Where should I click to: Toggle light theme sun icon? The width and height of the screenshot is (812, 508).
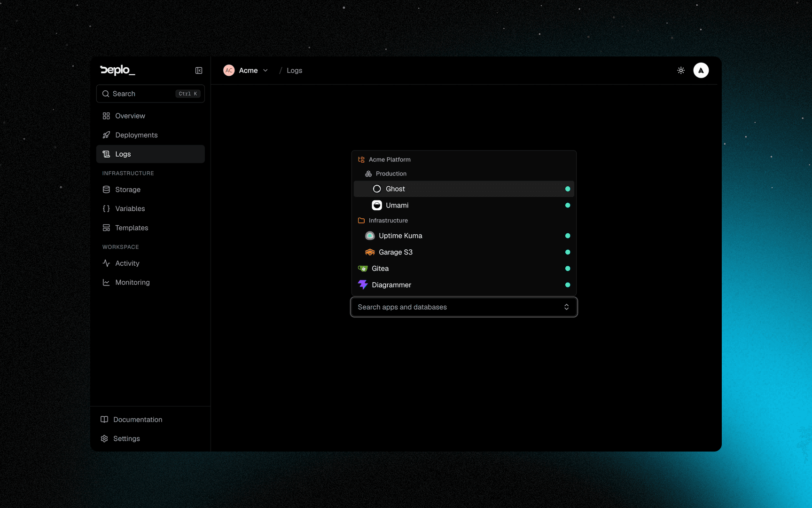point(681,71)
